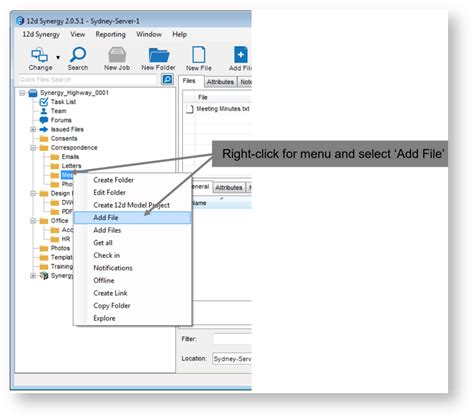The width and height of the screenshot is (474, 419).
Task: Click the File column header
Action: pos(203,97)
